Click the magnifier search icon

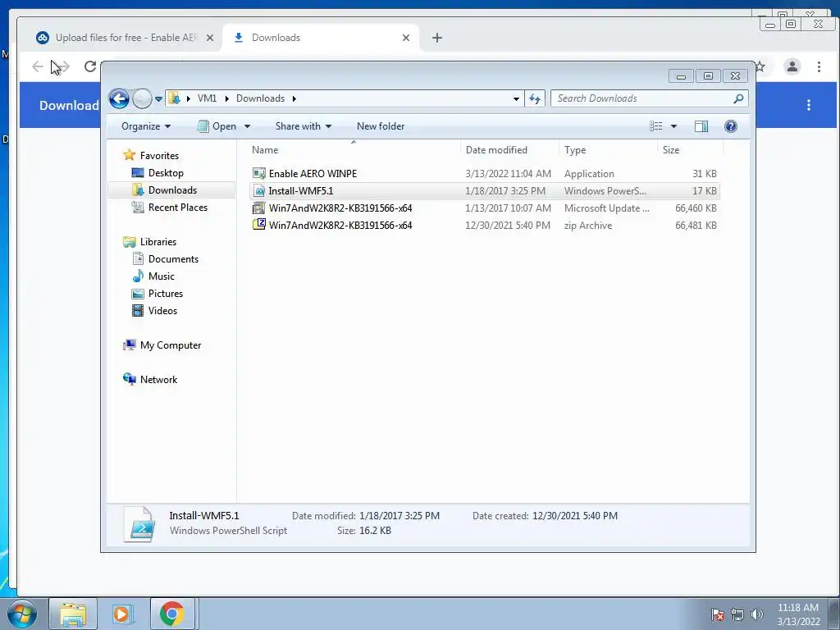click(x=738, y=98)
